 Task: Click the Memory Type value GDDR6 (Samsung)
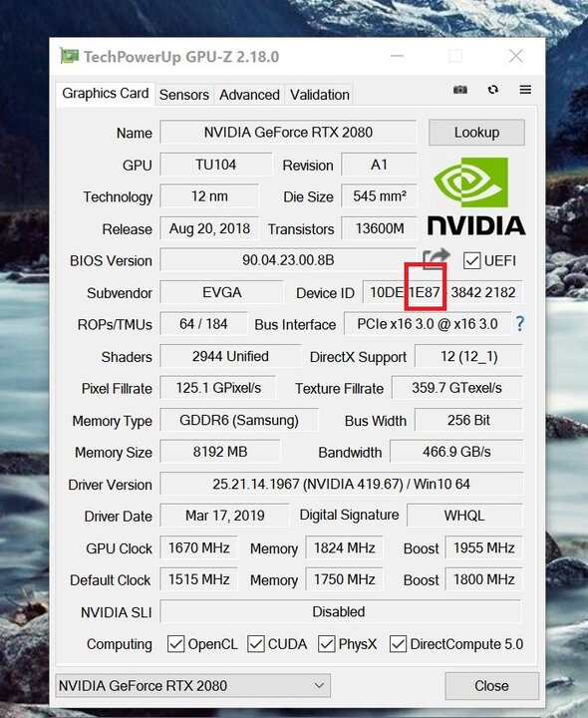pos(239,421)
